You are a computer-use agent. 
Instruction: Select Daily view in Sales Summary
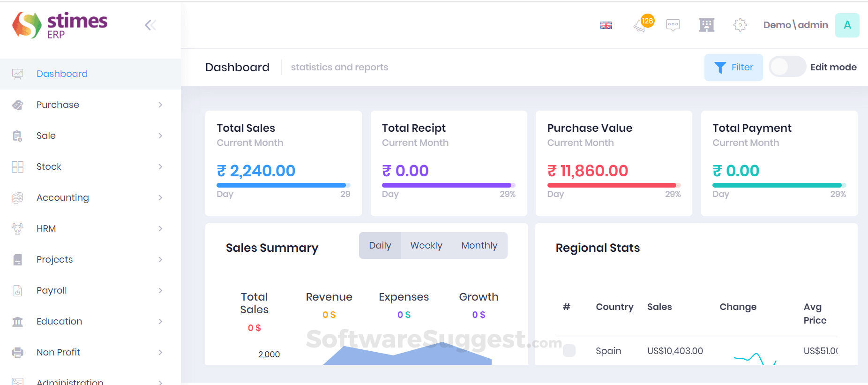380,245
